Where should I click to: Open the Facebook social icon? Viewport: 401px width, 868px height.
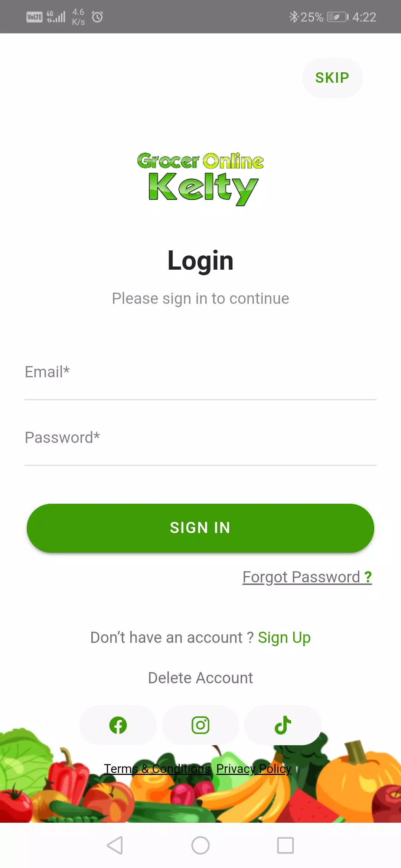point(118,725)
